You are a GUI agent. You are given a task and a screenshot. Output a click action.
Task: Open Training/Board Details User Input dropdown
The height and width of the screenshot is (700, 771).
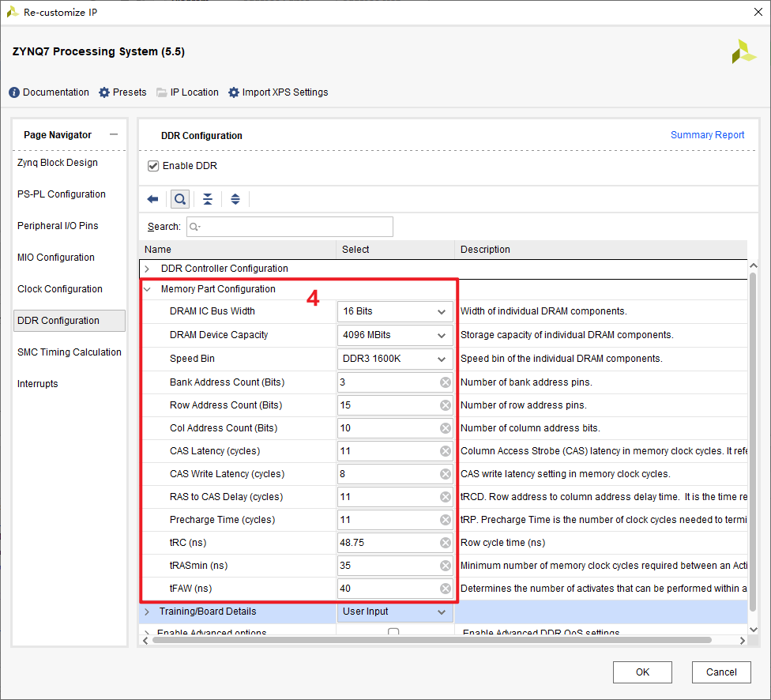395,612
